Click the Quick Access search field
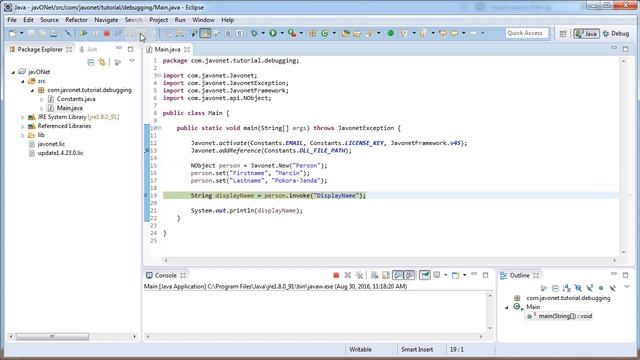Viewport: 640px width, 360px height. 527,33
